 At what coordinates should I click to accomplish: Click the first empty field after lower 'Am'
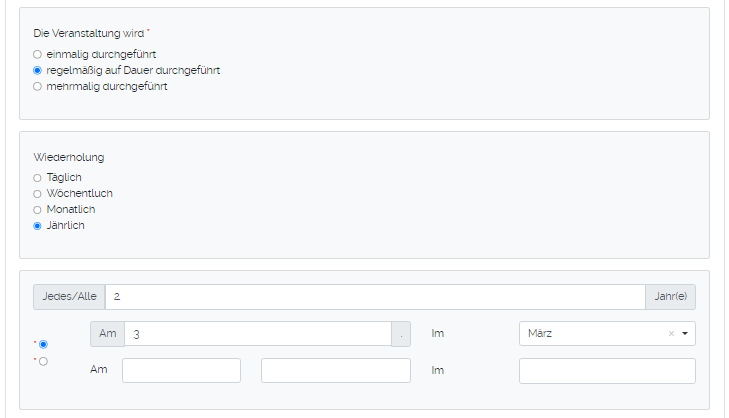[181, 371]
